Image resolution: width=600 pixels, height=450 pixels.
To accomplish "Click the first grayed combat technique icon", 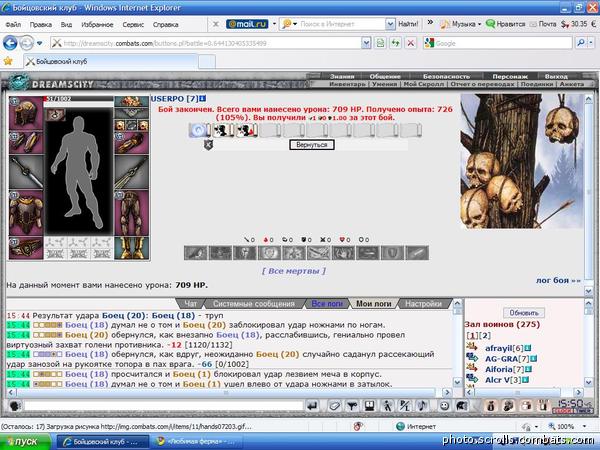I will 196,253.
